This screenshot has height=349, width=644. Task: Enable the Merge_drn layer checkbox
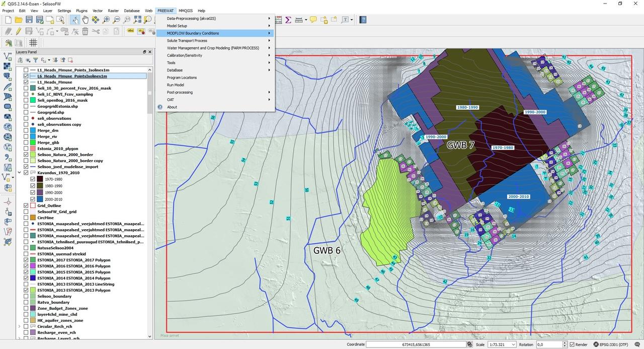(26, 130)
